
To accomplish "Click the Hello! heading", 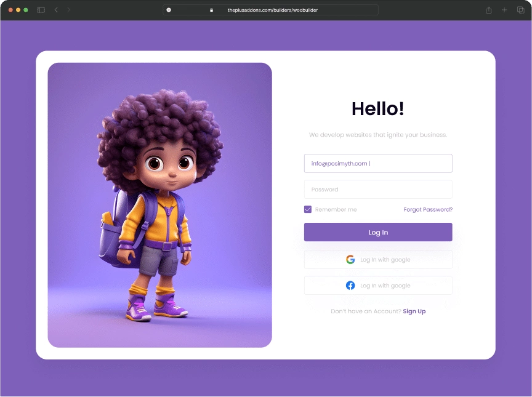I will [x=378, y=109].
